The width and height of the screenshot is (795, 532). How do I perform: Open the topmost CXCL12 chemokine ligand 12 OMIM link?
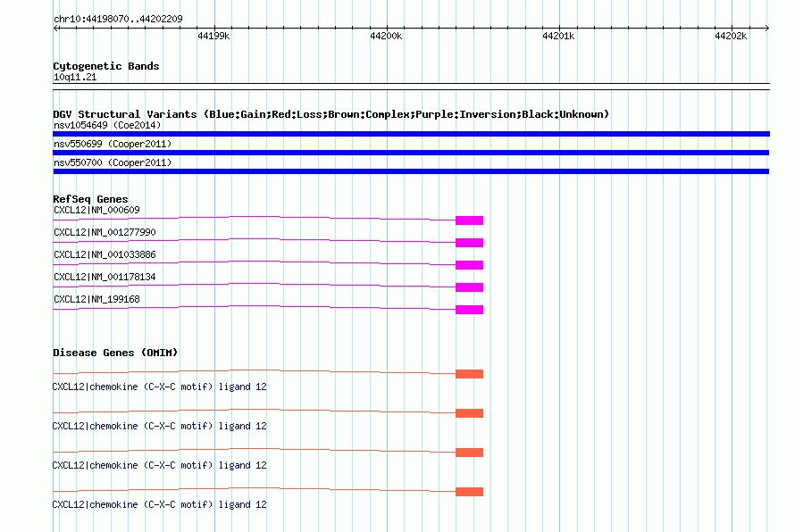pyautogui.click(x=159, y=387)
